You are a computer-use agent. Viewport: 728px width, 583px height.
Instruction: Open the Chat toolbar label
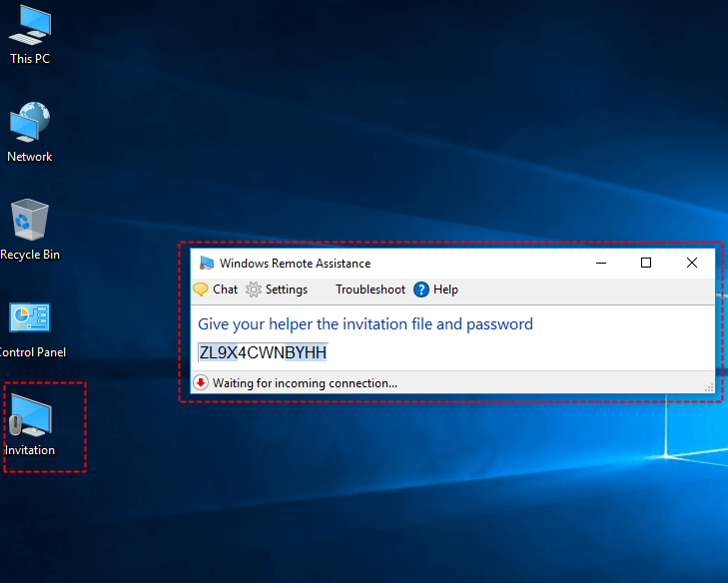pyautogui.click(x=225, y=290)
